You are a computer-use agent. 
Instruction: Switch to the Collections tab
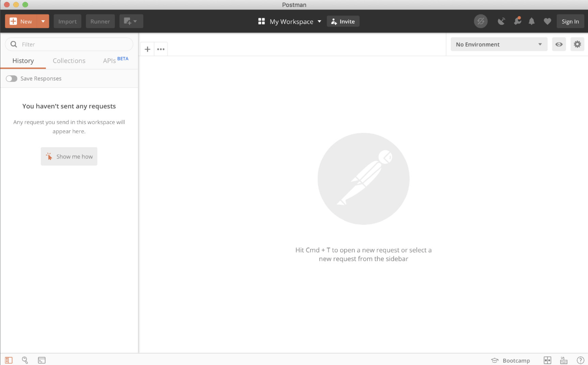69,61
